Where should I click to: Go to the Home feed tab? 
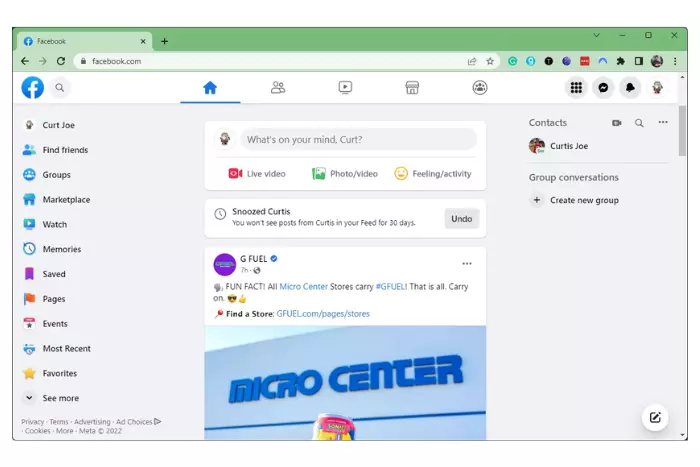click(x=210, y=88)
